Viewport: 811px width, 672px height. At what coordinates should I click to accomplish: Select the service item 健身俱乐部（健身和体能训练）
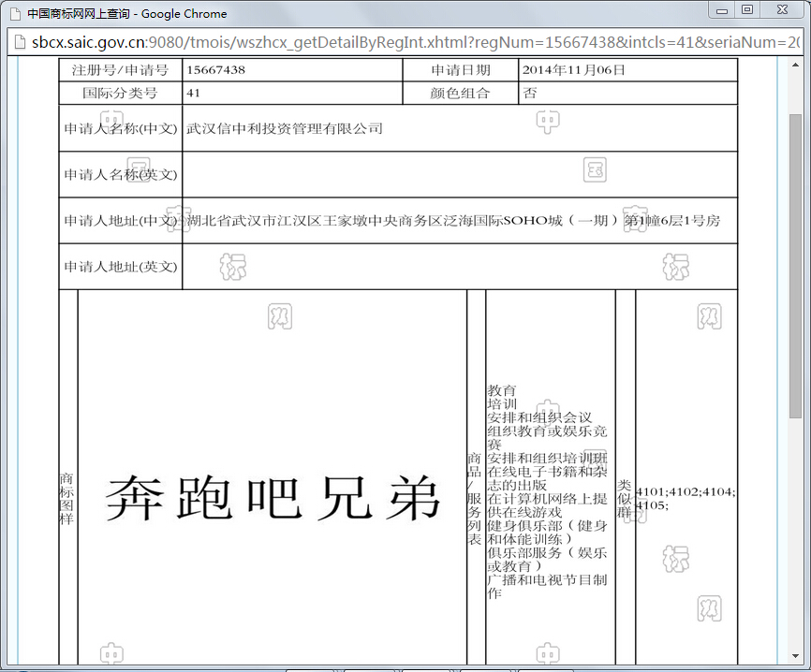(x=547, y=533)
